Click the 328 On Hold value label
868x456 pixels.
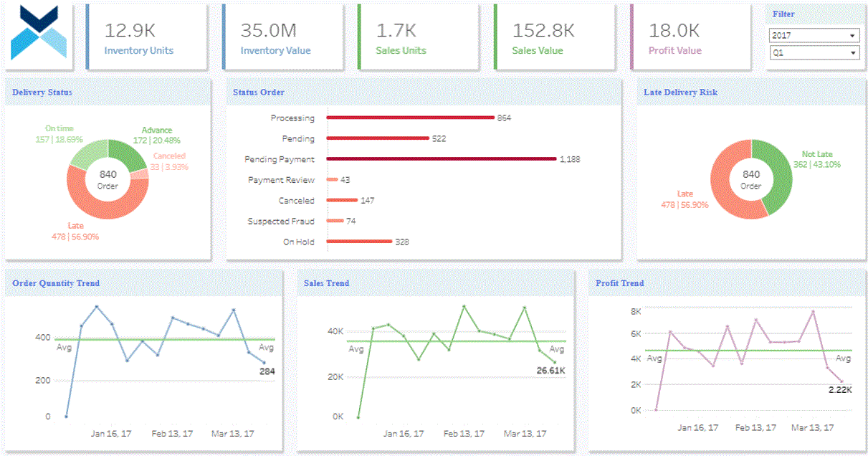click(x=402, y=242)
